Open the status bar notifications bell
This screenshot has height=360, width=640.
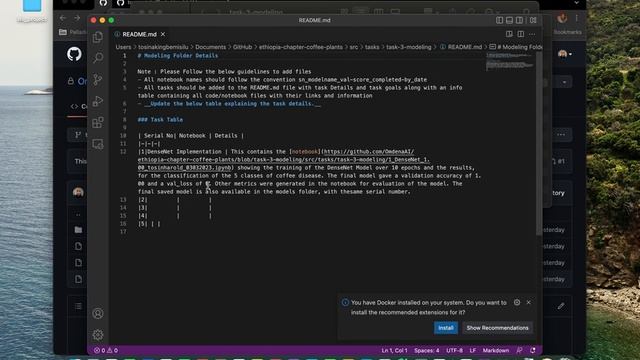click(533, 350)
